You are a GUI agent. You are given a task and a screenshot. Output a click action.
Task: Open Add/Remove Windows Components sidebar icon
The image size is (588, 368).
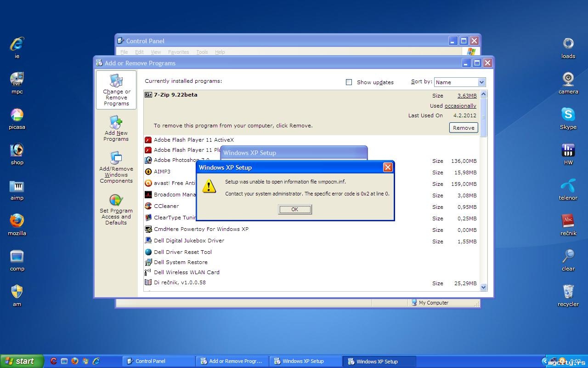click(116, 167)
